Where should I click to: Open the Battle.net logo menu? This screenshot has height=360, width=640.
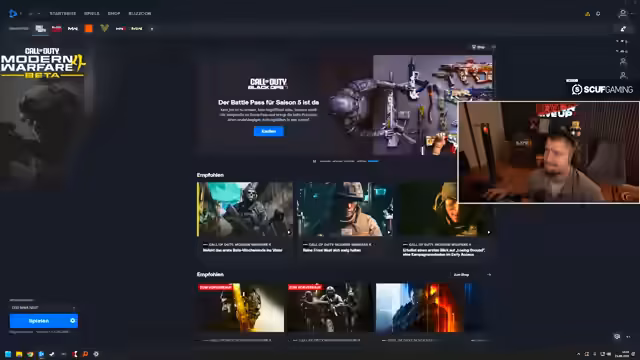point(13,13)
